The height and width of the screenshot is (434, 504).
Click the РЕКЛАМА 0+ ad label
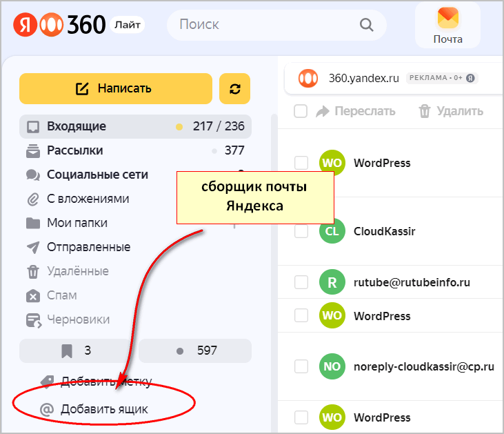pos(442,78)
